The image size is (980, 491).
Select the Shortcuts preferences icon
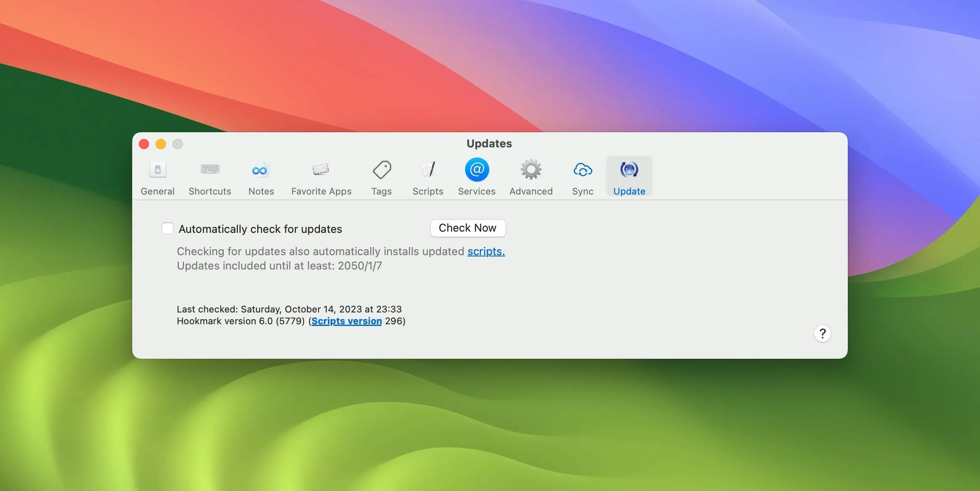pos(210,177)
